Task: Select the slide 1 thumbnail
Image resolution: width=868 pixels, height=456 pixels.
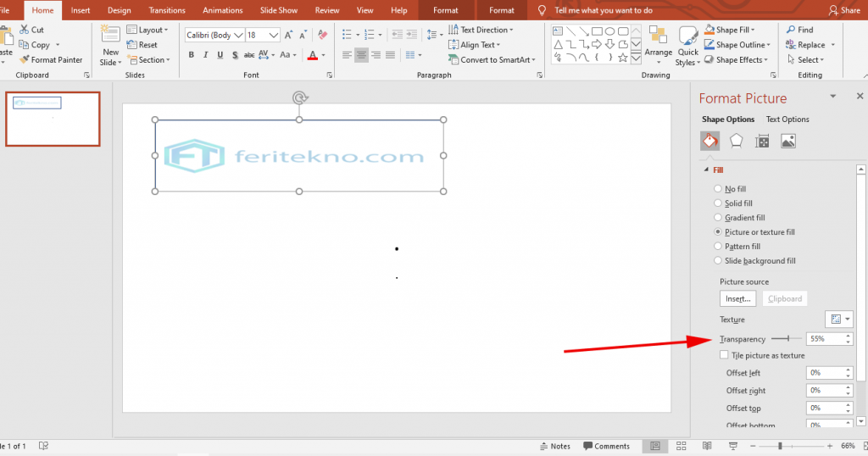Action: [x=53, y=119]
